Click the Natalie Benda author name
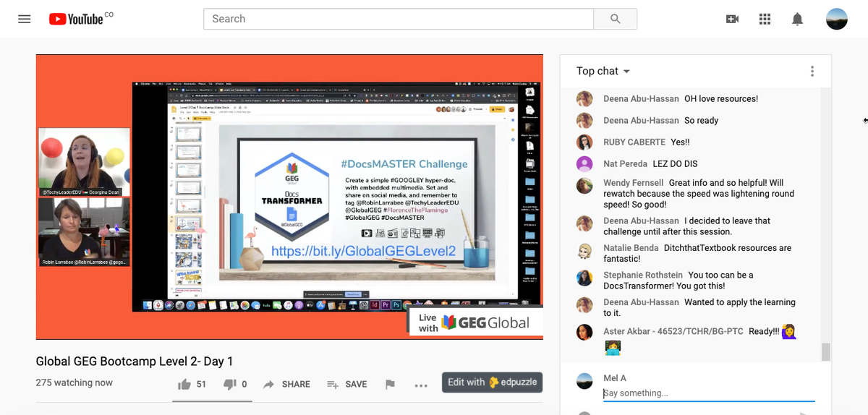The width and height of the screenshot is (868, 415). click(631, 248)
